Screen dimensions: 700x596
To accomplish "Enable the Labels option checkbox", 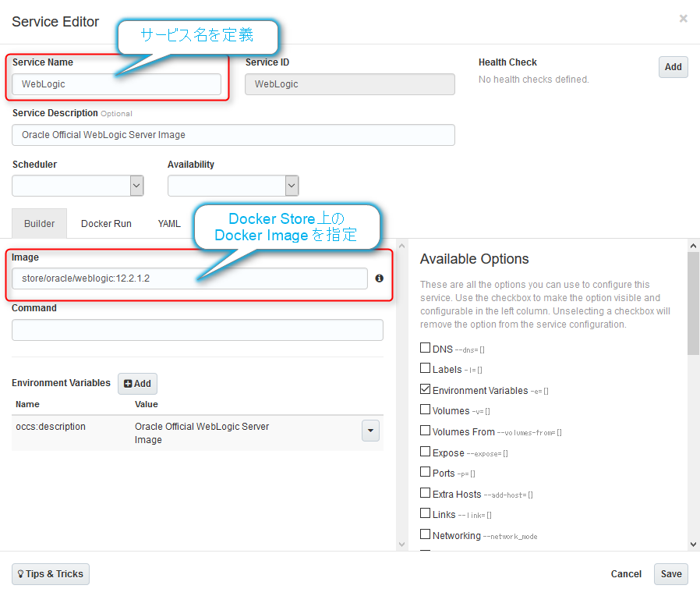I will click(425, 368).
